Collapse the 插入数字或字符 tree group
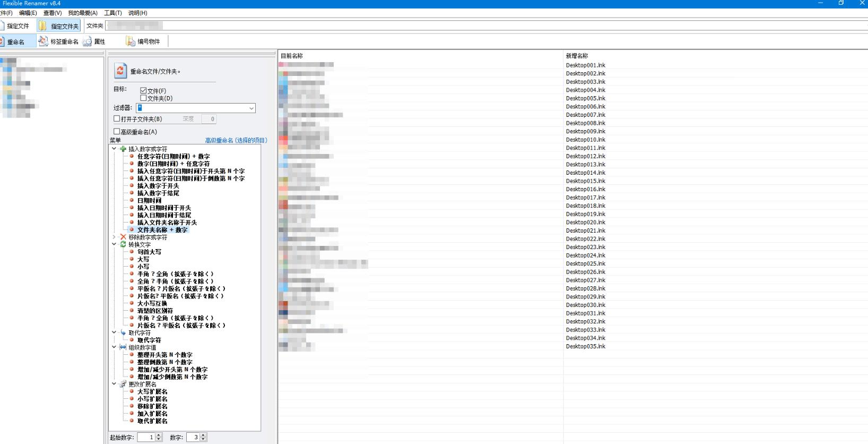This screenshot has width=868, height=444. (114, 149)
